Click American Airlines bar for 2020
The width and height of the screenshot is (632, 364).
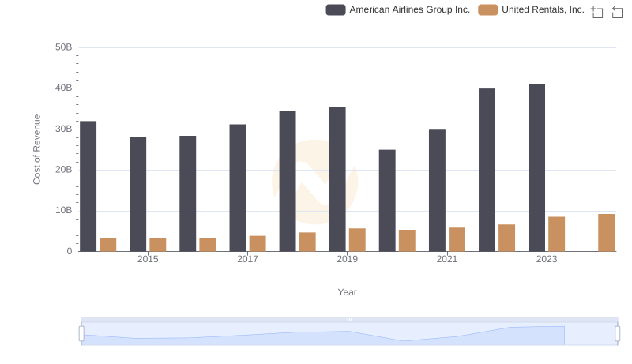pyautogui.click(x=387, y=201)
